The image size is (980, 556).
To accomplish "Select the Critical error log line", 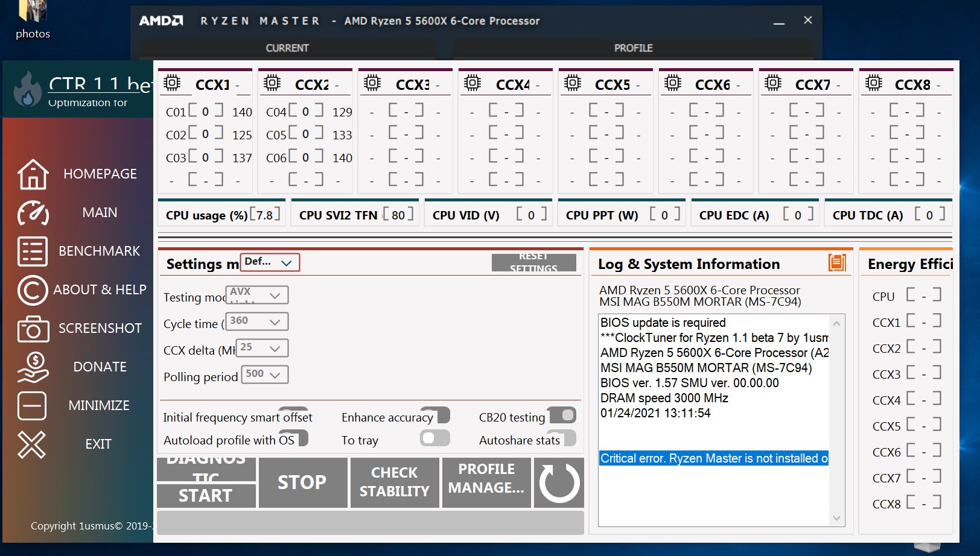I will pyautogui.click(x=714, y=458).
